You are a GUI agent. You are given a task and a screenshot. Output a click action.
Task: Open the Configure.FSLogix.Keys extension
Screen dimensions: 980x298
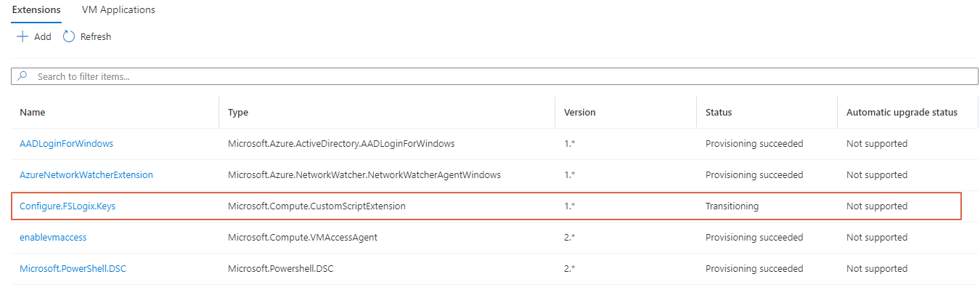[x=68, y=206]
